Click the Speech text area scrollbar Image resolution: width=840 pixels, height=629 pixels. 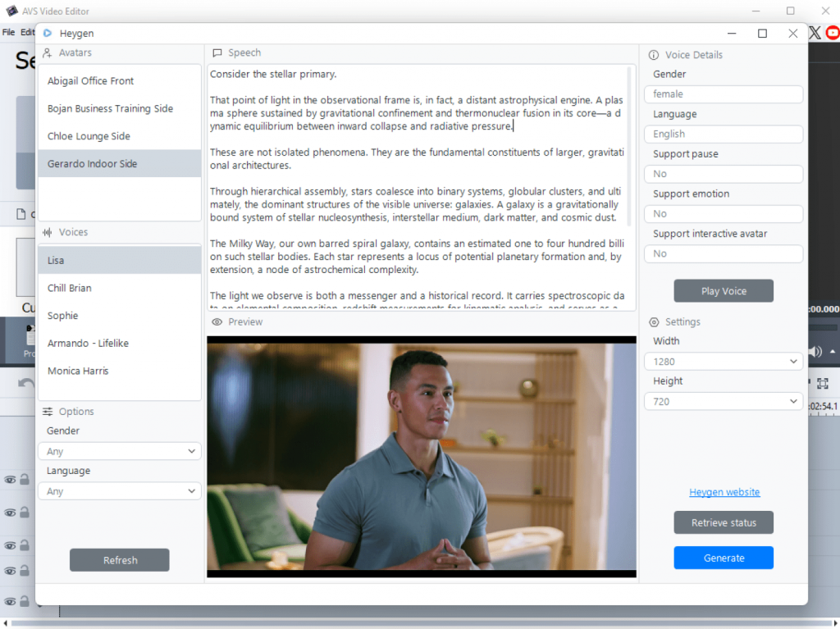pyautogui.click(x=630, y=144)
